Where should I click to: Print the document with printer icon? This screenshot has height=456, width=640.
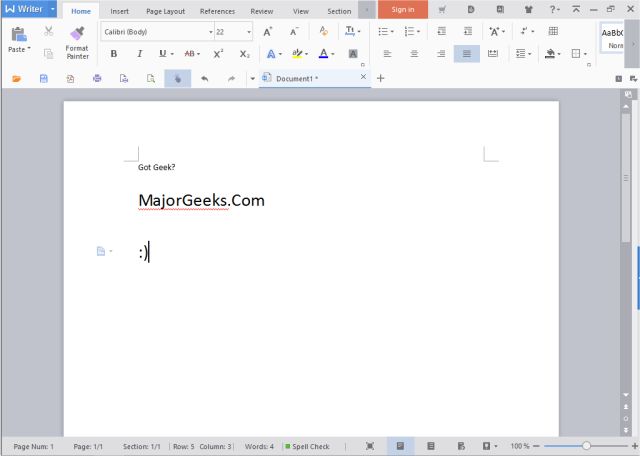[x=97, y=78]
